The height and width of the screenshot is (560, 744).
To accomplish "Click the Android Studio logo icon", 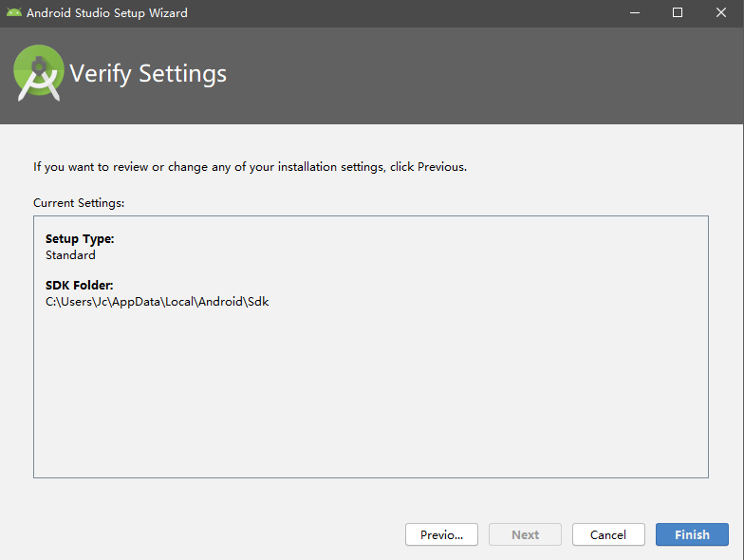I will click(x=38, y=72).
